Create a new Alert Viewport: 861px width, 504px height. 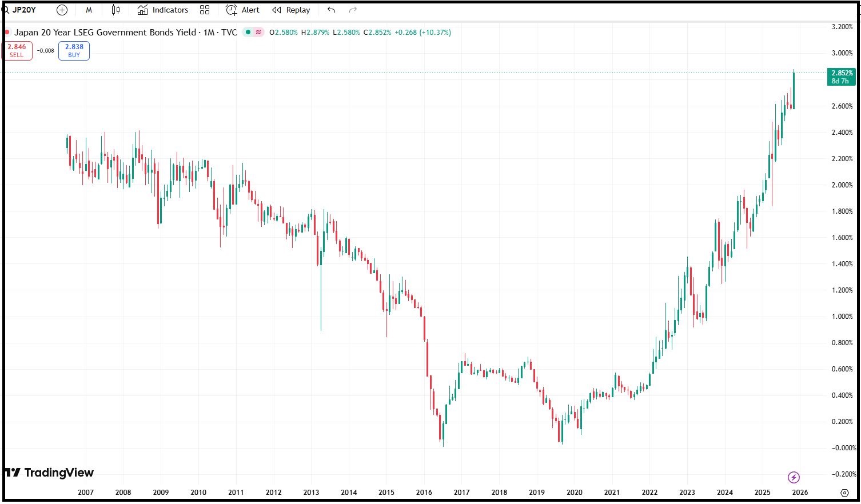click(x=242, y=10)
